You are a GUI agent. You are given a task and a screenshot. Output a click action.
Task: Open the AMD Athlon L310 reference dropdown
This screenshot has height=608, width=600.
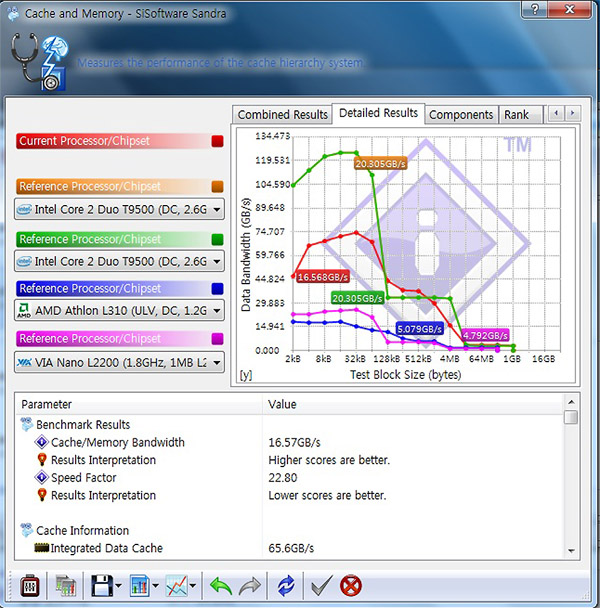tap(119, 311)
